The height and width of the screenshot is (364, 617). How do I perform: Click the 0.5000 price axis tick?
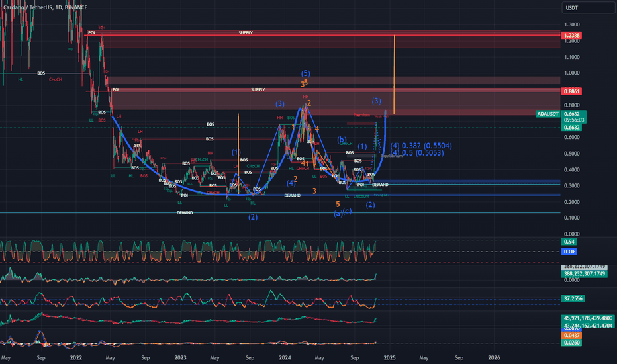572,154
